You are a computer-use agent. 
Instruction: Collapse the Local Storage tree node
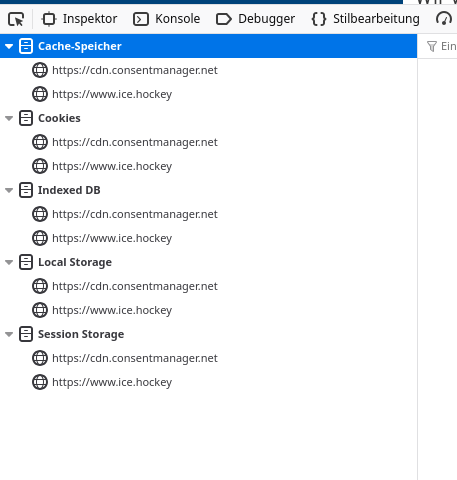click(9, 262)
